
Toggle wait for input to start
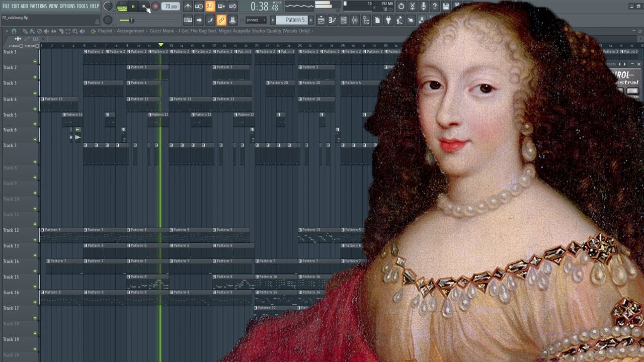199,7
